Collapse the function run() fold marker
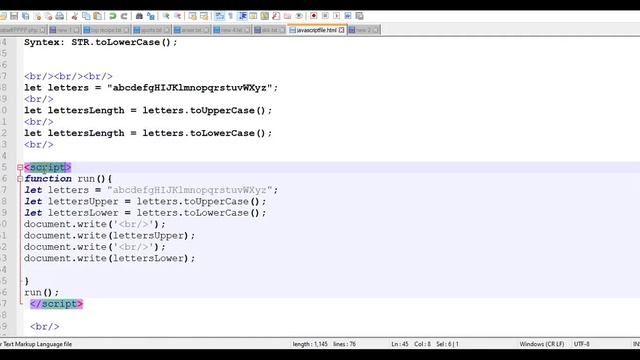The width and height of the screenshot is (640, 360). pyautogui.click(x=20, y=179)
